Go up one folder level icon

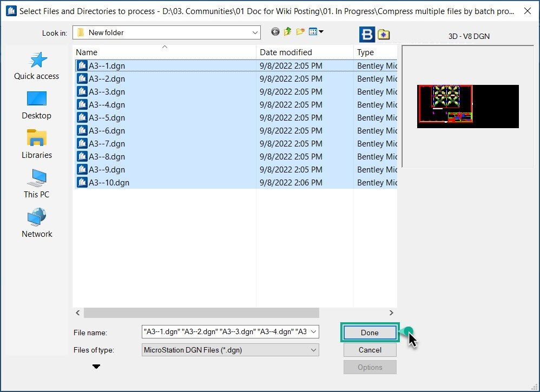287,32
